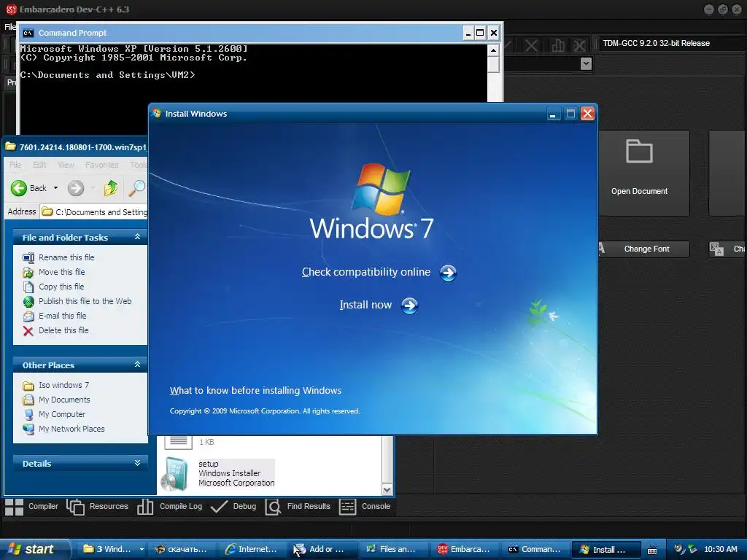The width and height of the screenshot is (747, 560).
Task: Open dropdown arrow below Dev-C++ toolbar
Action: click(587, 63)
